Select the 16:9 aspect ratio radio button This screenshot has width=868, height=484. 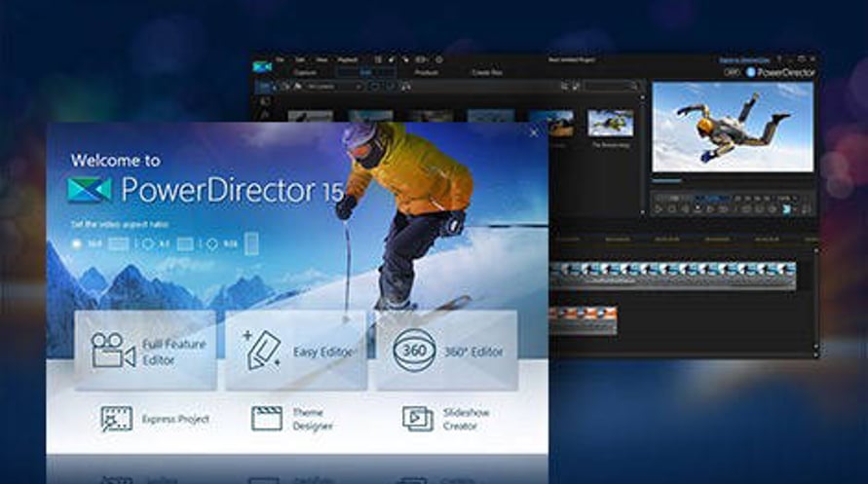(77, 243)
